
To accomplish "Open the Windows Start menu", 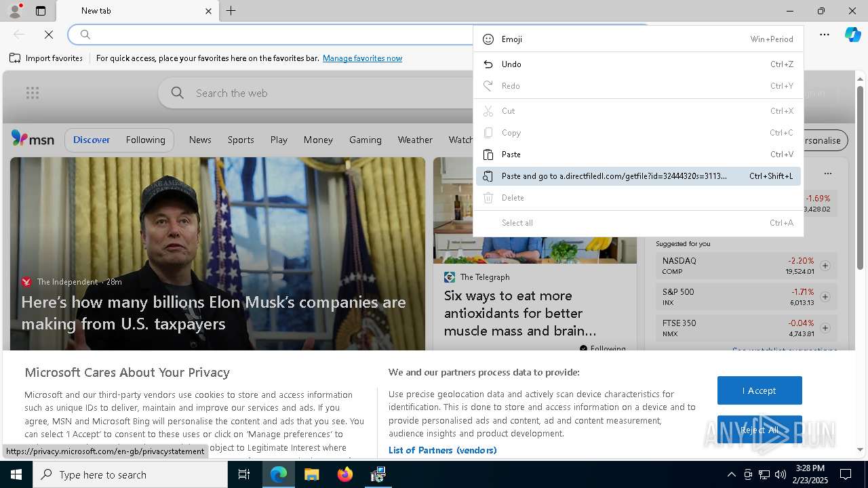I will 16,474.
